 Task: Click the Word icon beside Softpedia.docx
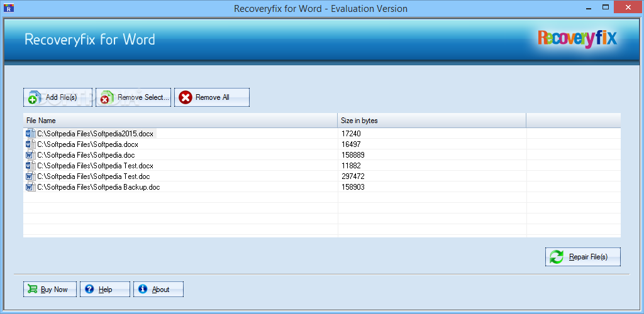point(31,144)
